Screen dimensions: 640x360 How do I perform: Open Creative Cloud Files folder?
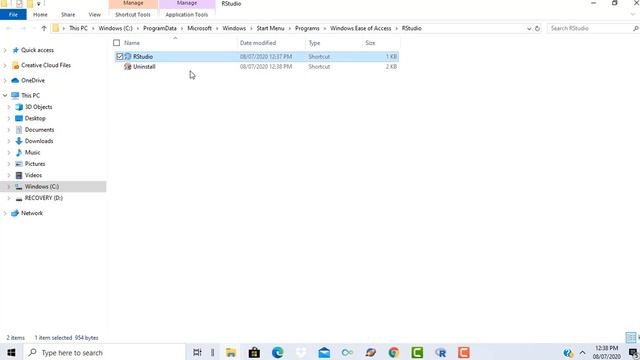pyautogui.click(x=46, y=65)
